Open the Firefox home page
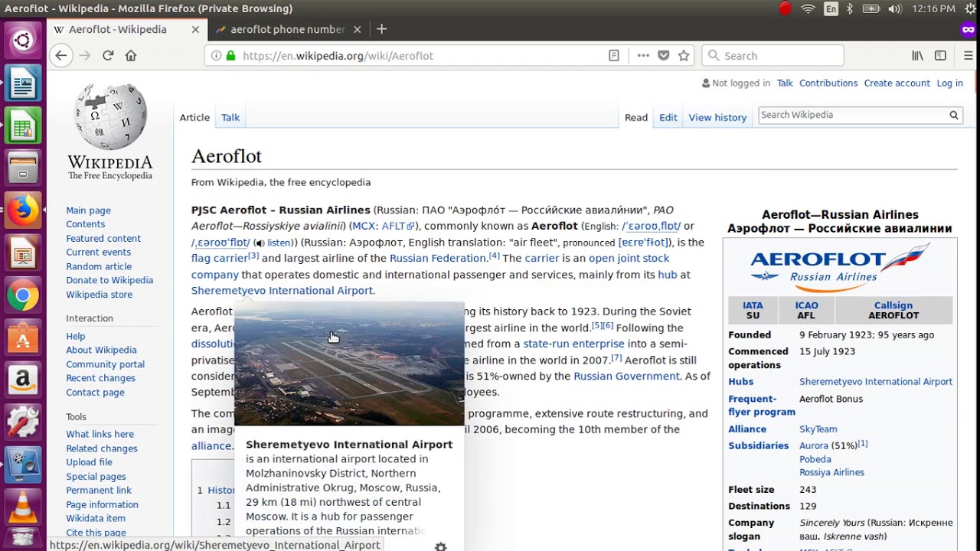980x551 pixels. pos(131,55)
